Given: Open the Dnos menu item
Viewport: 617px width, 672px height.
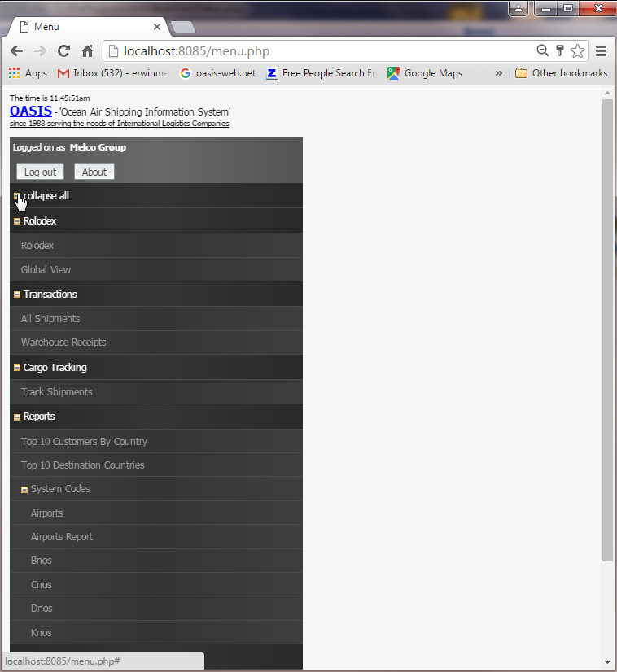Looking at the screenshot, I should [x=156, y=609].
